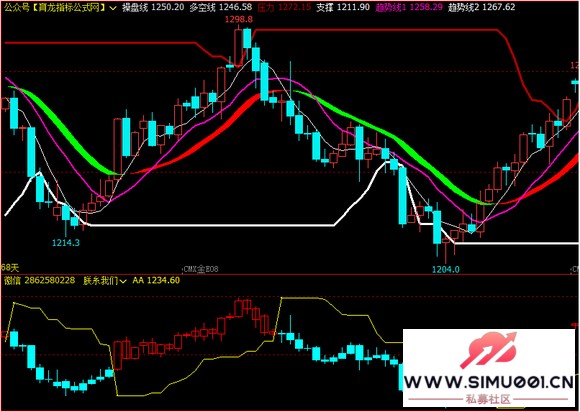Select the 趋势线2 1267.62 legend label
Viewport: 580px width, 412px height.
point(481,7)
